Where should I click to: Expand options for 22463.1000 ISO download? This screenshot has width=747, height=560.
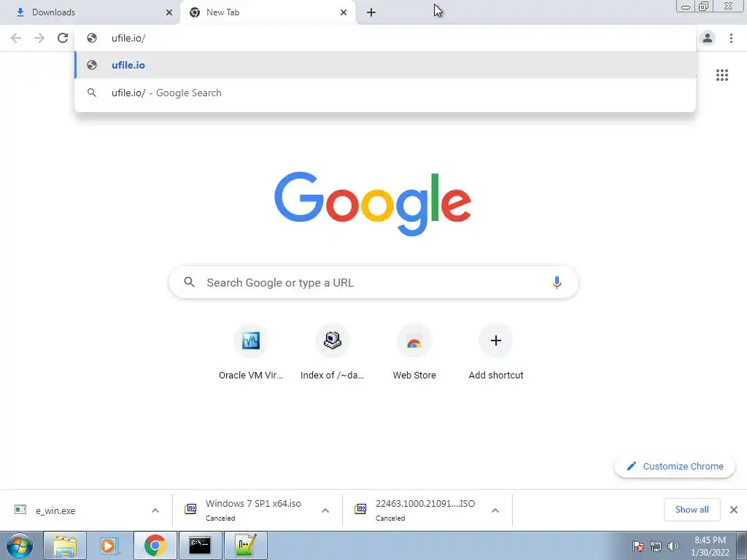click(495, 510)
